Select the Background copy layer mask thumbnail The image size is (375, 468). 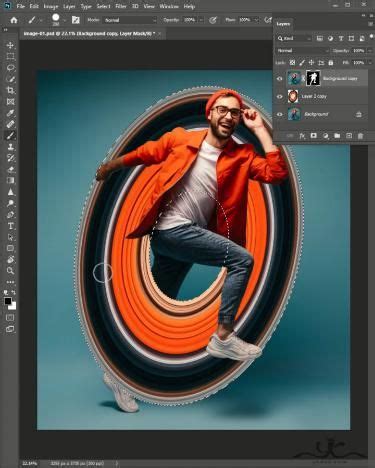click(313, 79)
